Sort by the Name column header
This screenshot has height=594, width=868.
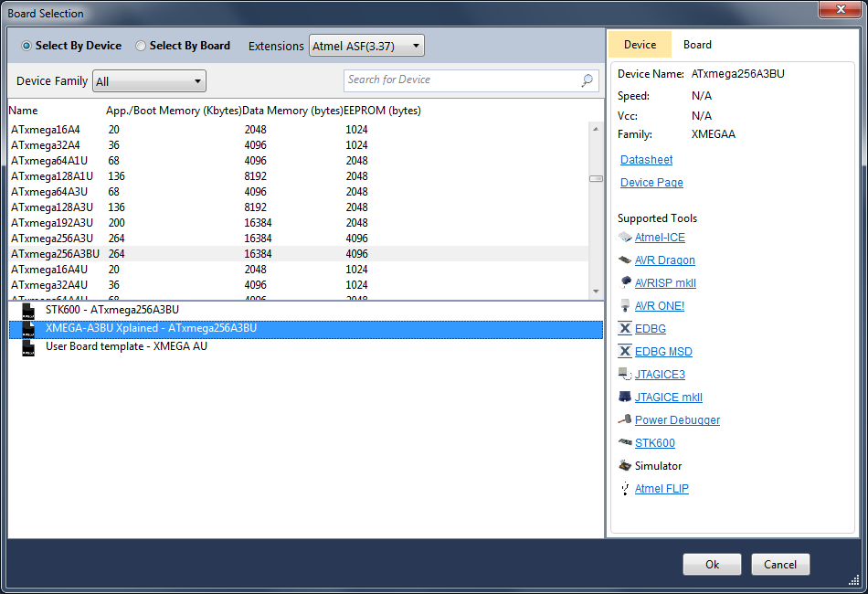click(x=23, y=111)
